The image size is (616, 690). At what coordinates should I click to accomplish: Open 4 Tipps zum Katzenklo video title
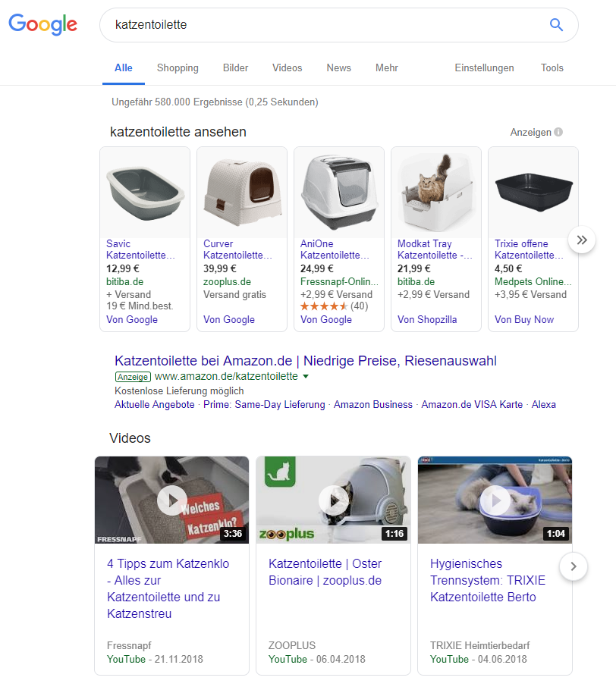pos(168,588)
